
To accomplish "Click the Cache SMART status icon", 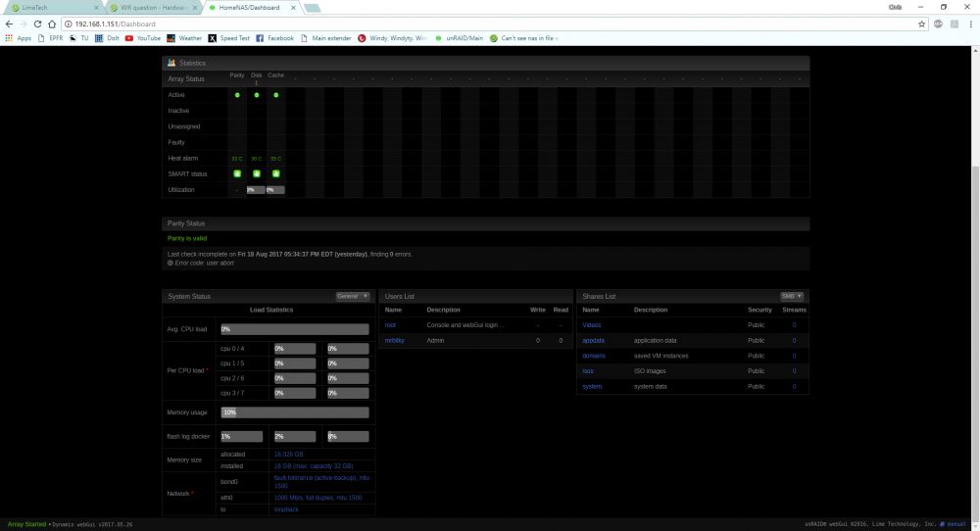I will (x=275, y=173).
